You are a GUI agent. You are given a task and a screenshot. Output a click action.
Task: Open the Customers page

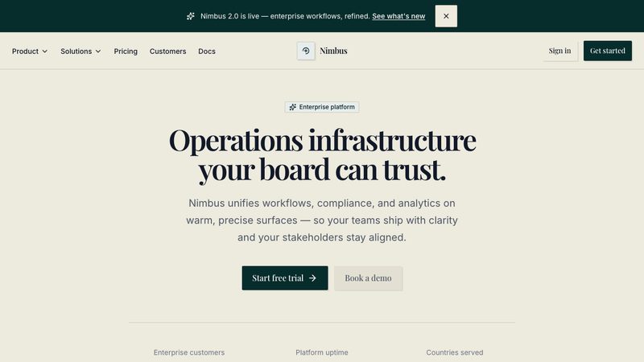tap(167, 51)
